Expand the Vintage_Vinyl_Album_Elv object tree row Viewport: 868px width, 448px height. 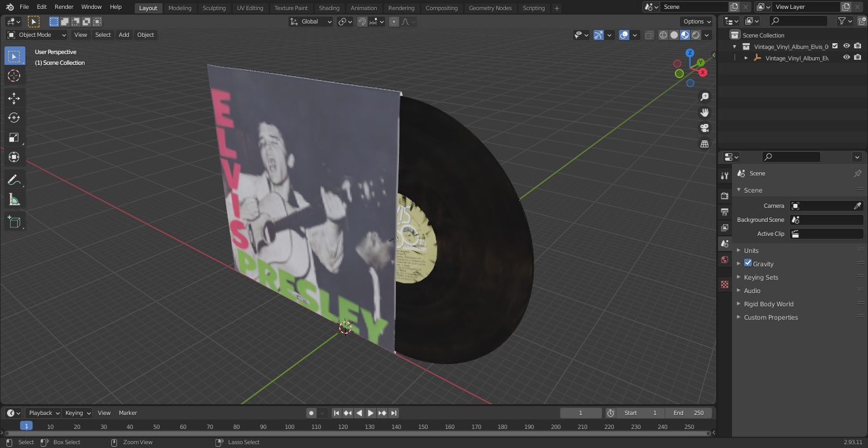746,58
